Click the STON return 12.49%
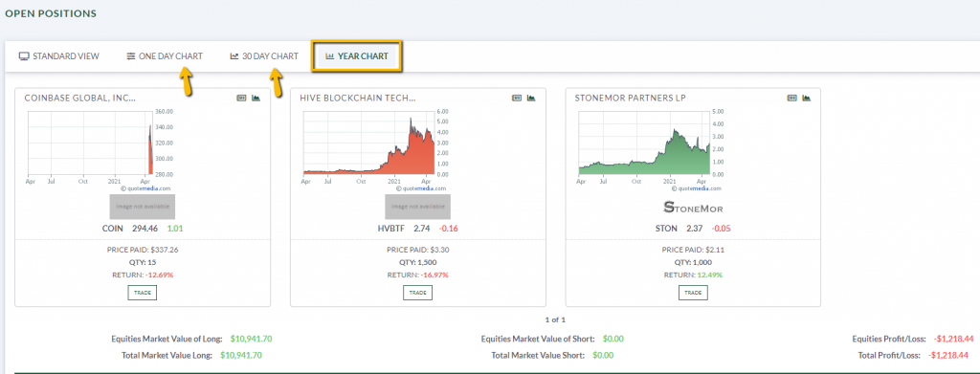Image resolution: width=980 pixels, height=374 pixels. click(711, 275)
